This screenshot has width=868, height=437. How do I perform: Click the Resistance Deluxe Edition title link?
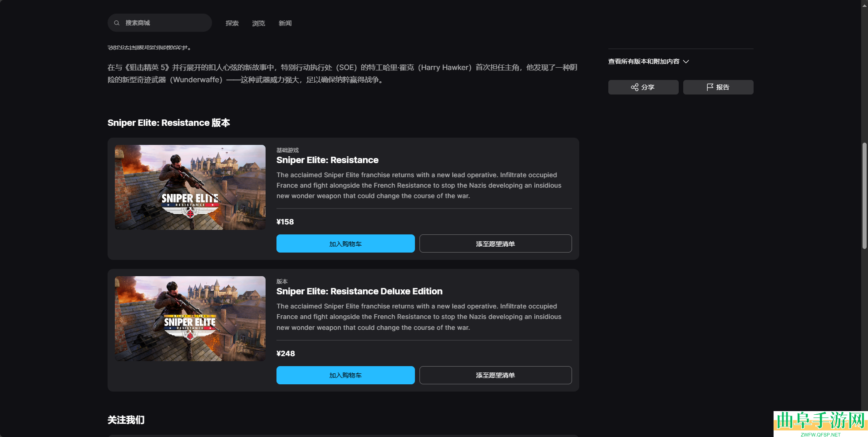coord(359,291)
